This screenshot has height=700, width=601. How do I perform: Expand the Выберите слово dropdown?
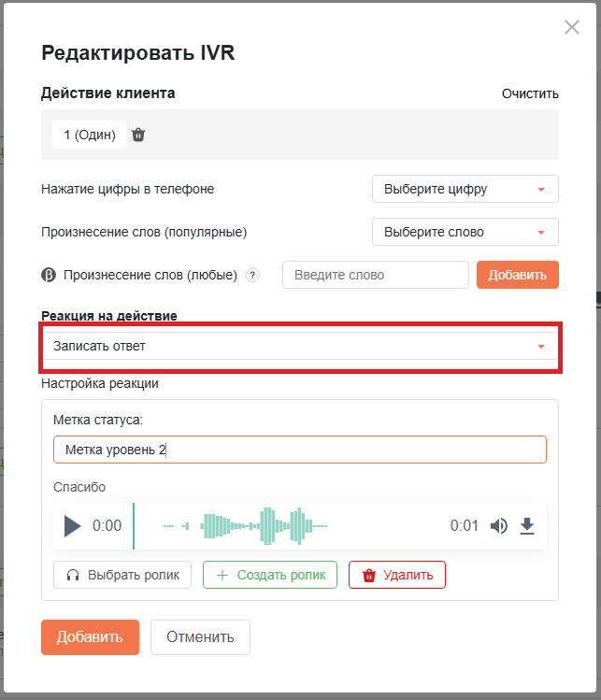465,232
